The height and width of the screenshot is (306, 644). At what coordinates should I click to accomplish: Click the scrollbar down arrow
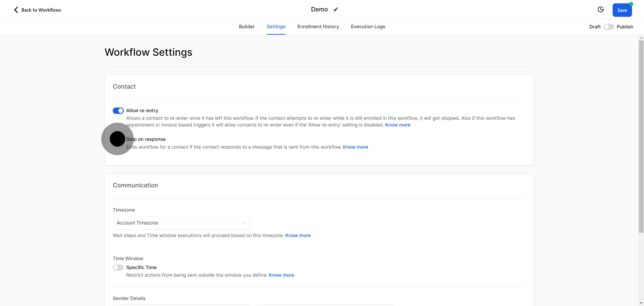click(641, 303)
